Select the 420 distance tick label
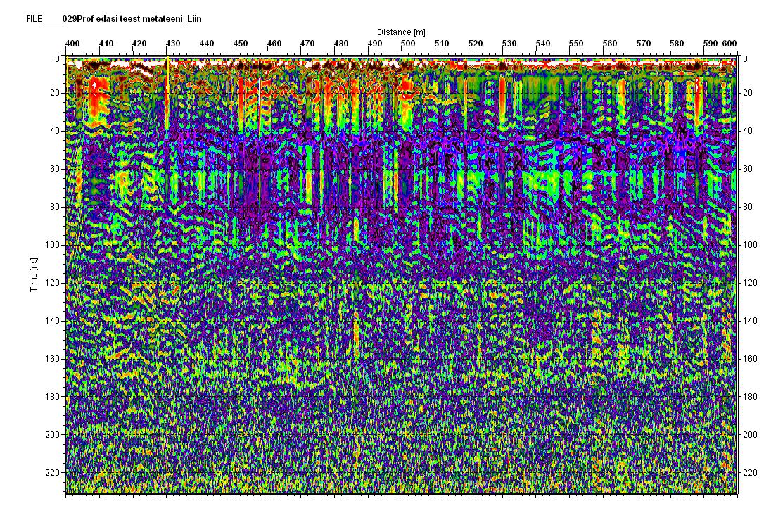Viewport: 771px width, 532px height. [x=140, y=43]
